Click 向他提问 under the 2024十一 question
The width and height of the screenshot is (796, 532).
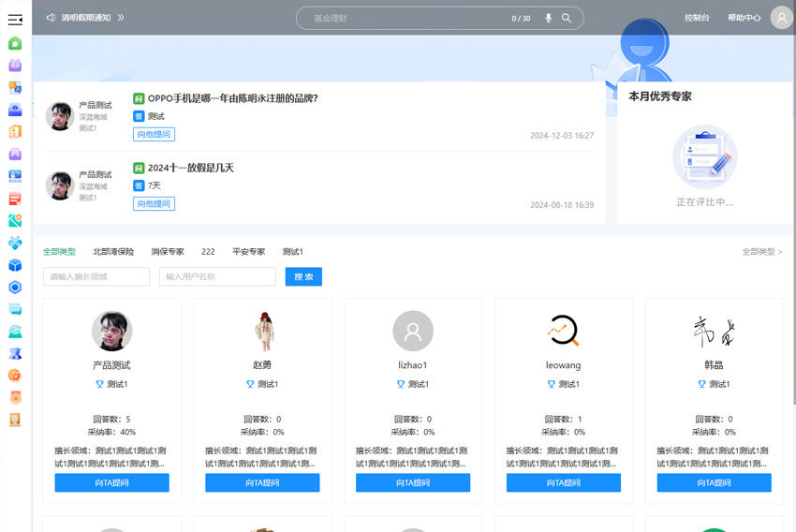[x=154, y=204]
